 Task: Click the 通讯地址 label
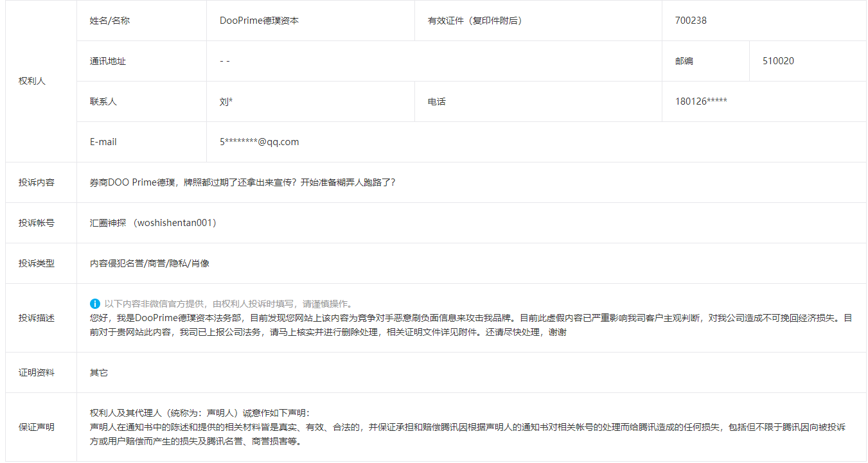click(x=108, y=61)
